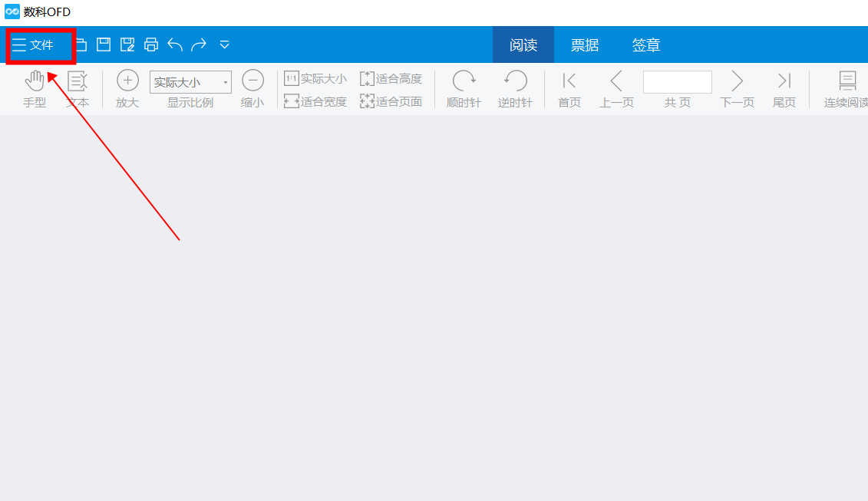This screenshot has height=501, width=868.
Task: Switch to the 票据 tab
Action: coord(584,45)
